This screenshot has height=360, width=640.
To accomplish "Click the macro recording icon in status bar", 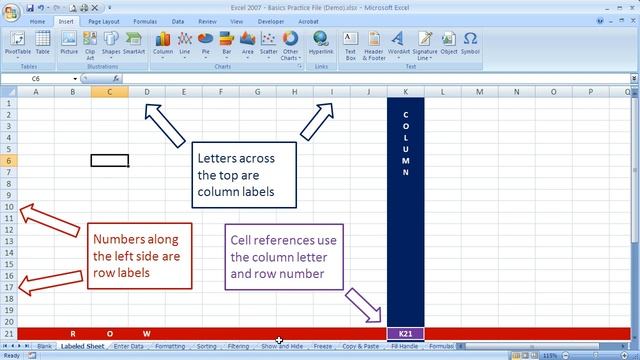I will pyautogui.click(x=31, y=356).
